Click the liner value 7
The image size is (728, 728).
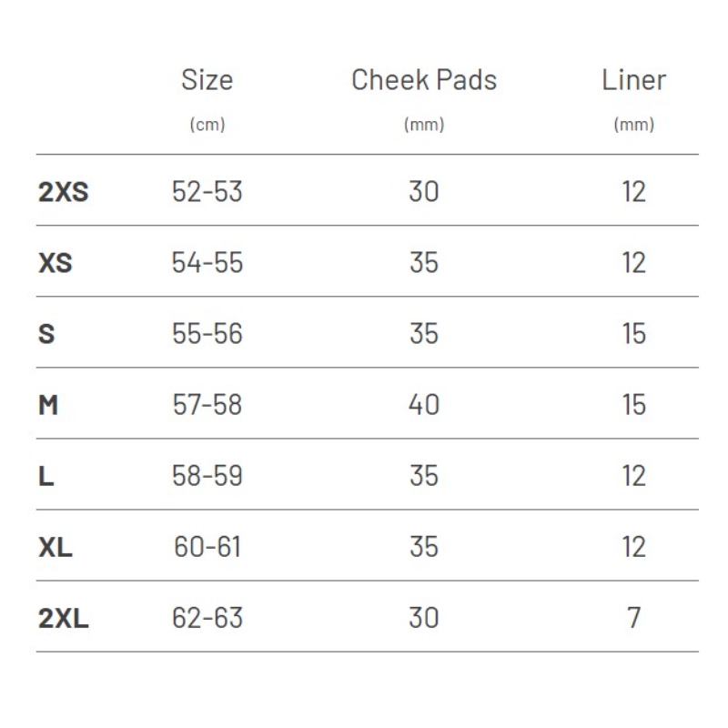633,618
